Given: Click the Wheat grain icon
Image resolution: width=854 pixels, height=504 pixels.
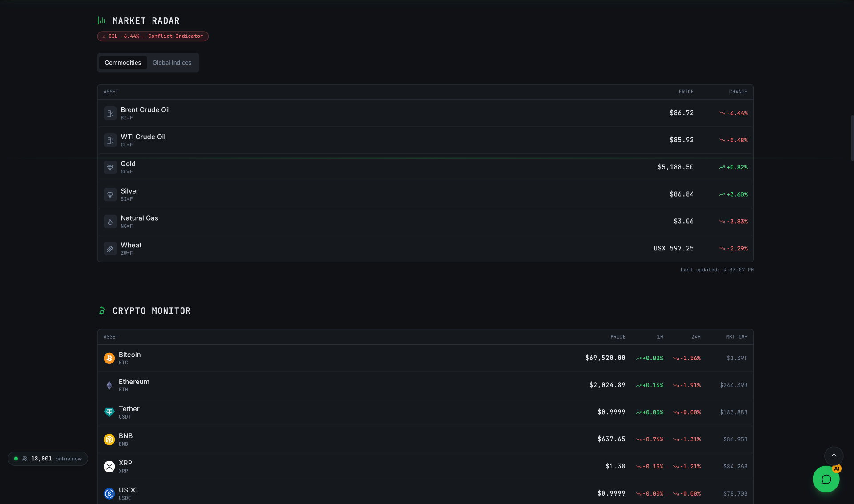Looking at the screenshot, I should (110, 249).
